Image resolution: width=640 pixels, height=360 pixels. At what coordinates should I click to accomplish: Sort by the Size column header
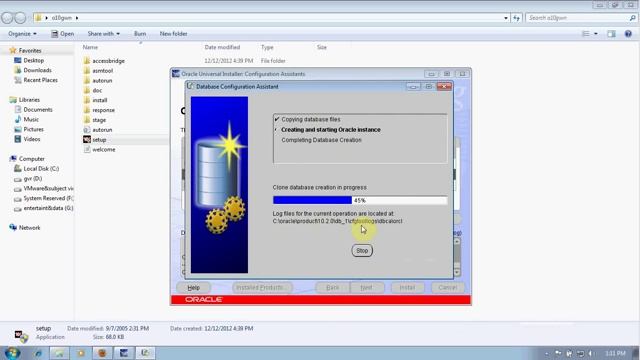coord(322,47)
